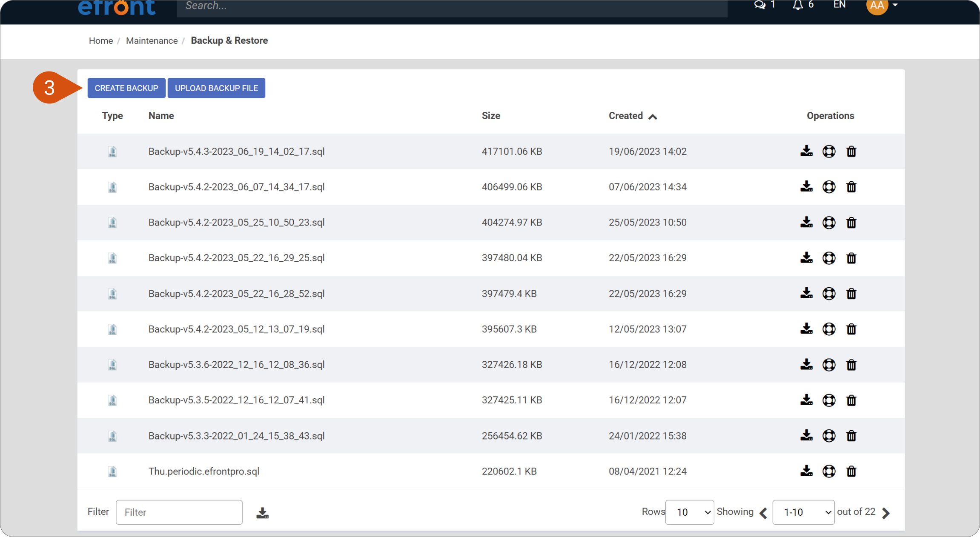Expand the AA user account menu
Viewport: 980px width, 537px height.
pyautogui.click(x=882, y=6)
